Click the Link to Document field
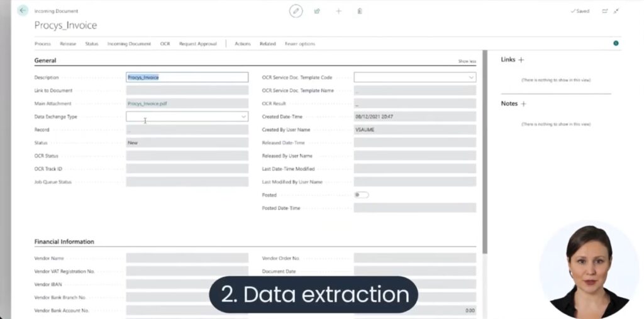The image size is (644, 319). [x=187, y=90]
